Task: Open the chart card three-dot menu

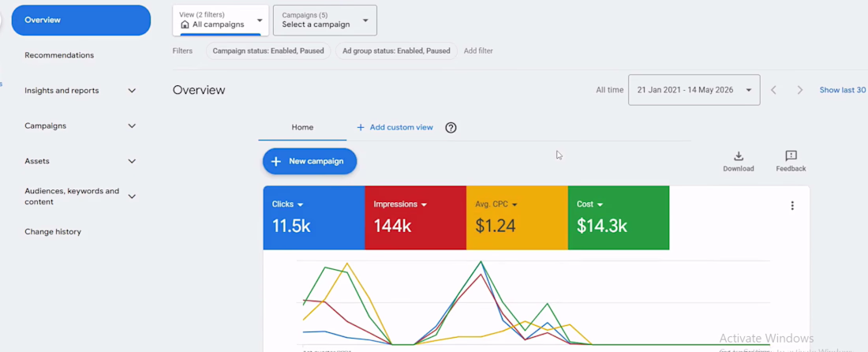Action: [792, 206]
